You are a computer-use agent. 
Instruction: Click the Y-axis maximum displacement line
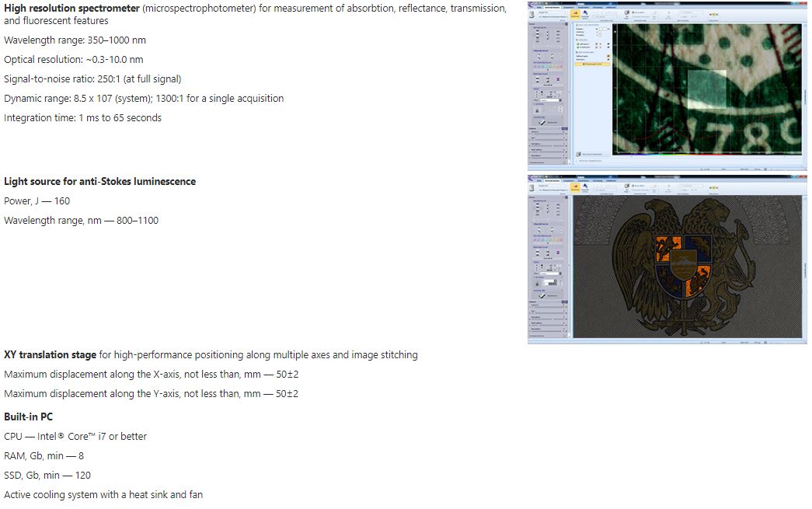point(152,394)
